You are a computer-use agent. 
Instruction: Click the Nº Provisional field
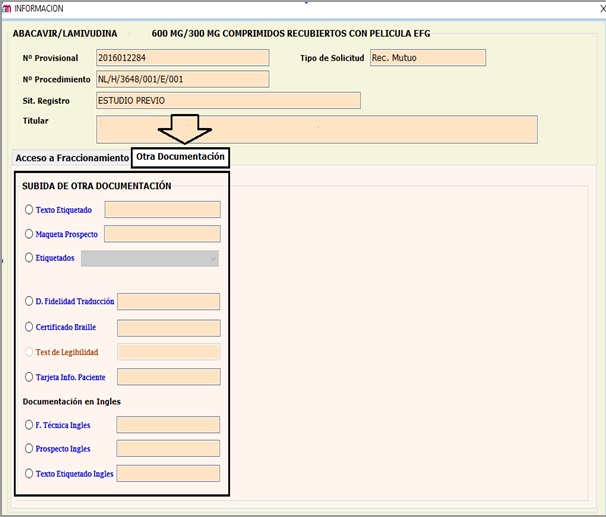182,57
